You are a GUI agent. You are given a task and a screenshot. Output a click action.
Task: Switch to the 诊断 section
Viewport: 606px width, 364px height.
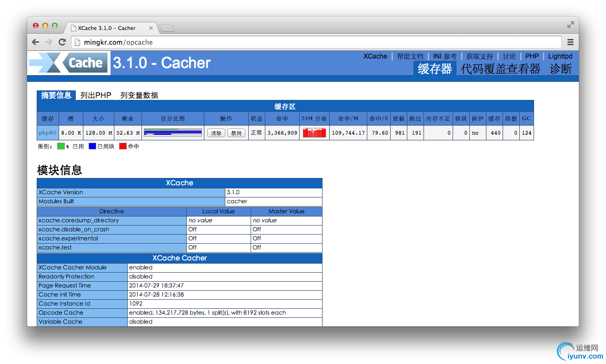(561, 69)
